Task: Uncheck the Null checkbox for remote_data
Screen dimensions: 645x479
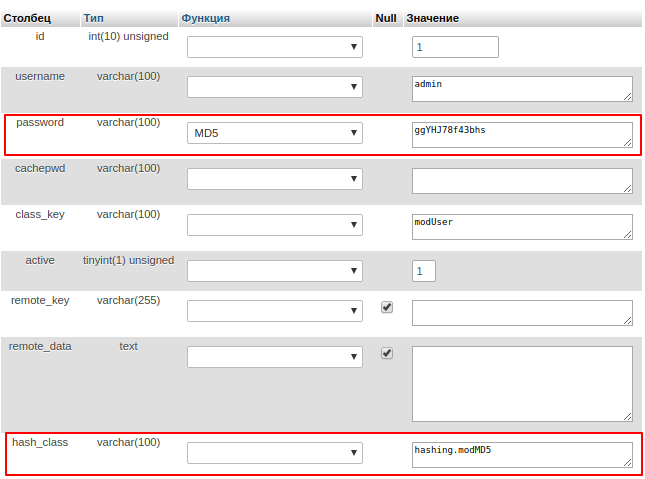Action: [387, 353]
